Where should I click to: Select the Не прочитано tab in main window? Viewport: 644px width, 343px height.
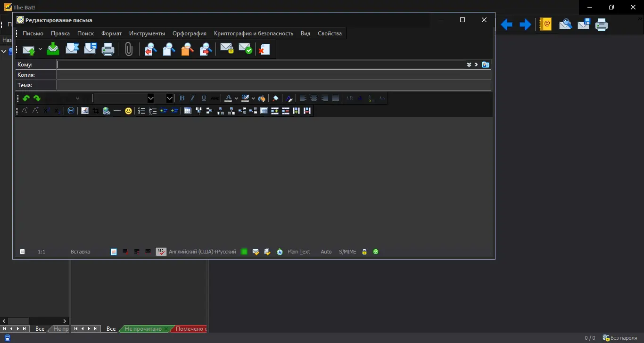143,329
